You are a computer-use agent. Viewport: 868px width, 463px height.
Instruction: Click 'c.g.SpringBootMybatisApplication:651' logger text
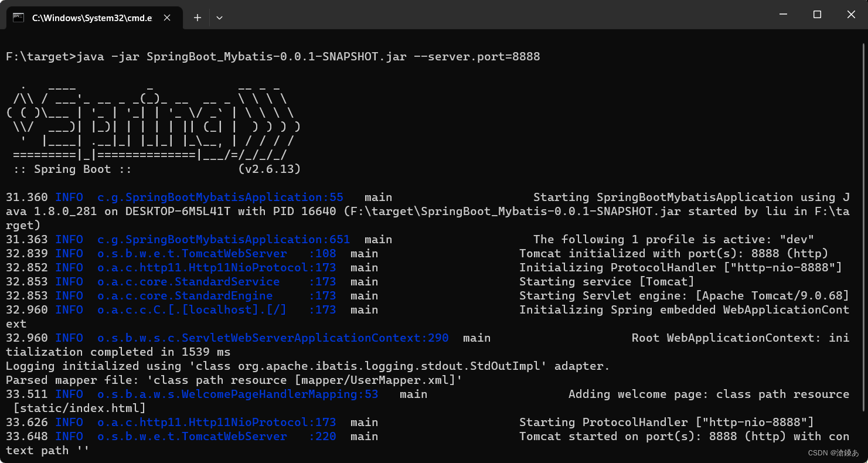[224, 240]
